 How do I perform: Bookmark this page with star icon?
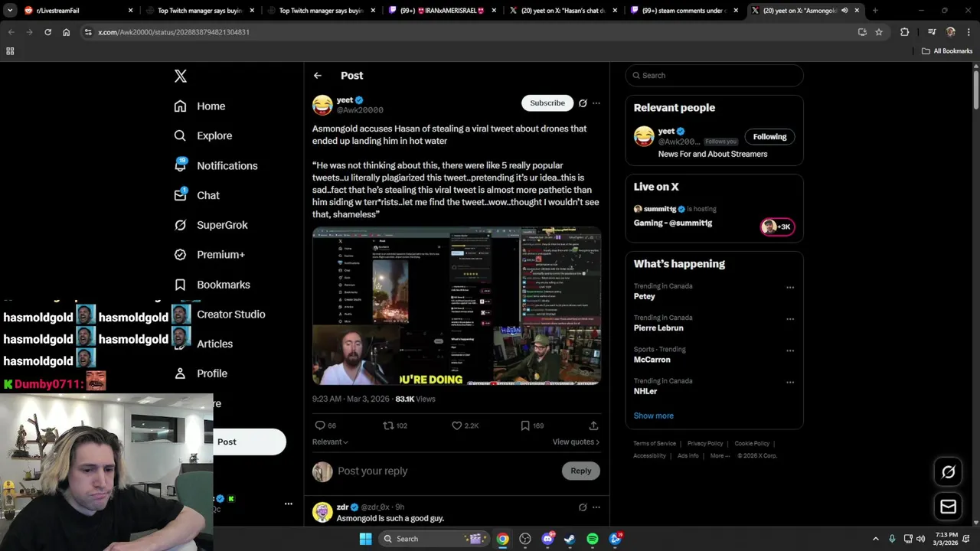click(879, 32)
